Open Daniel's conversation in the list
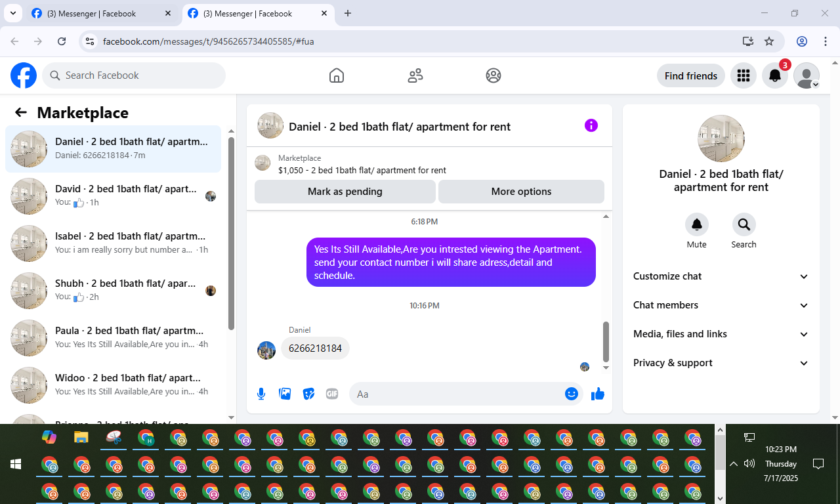Image resolution: width=840 pixels, height=504 pixels. pyautogui.click(x=114, y=149)
